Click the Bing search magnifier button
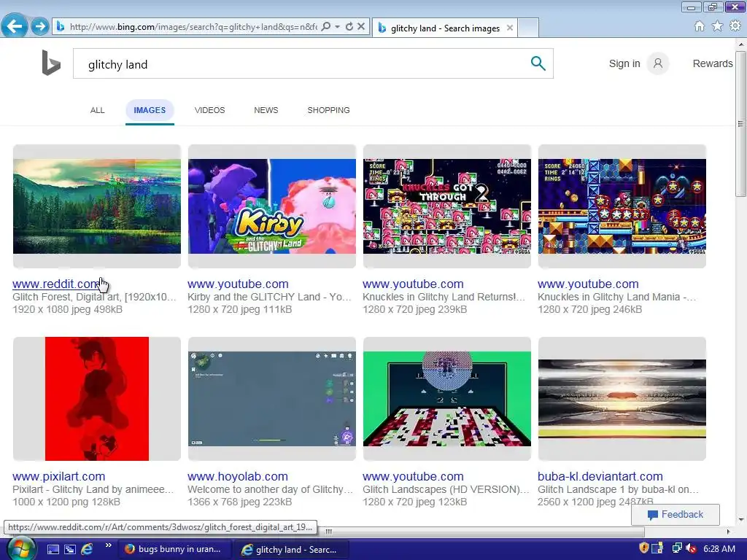Screen dimensions: 747x560 click(538, 63)
